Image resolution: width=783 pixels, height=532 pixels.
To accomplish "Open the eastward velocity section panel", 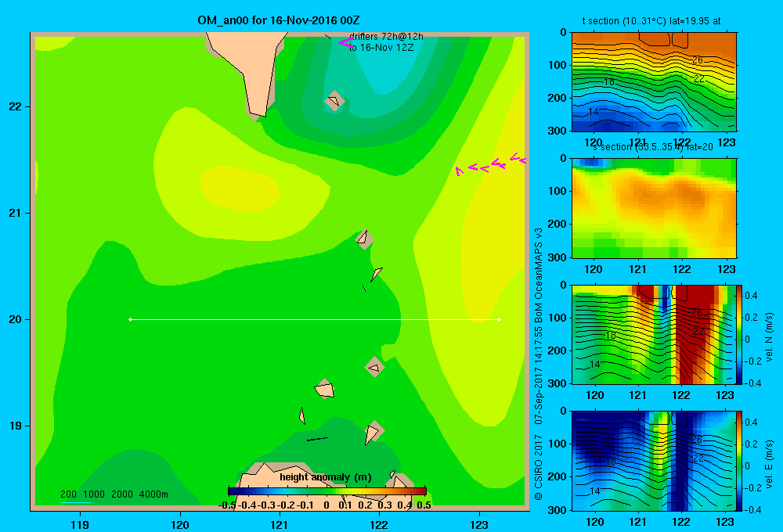I will point(654,461).
